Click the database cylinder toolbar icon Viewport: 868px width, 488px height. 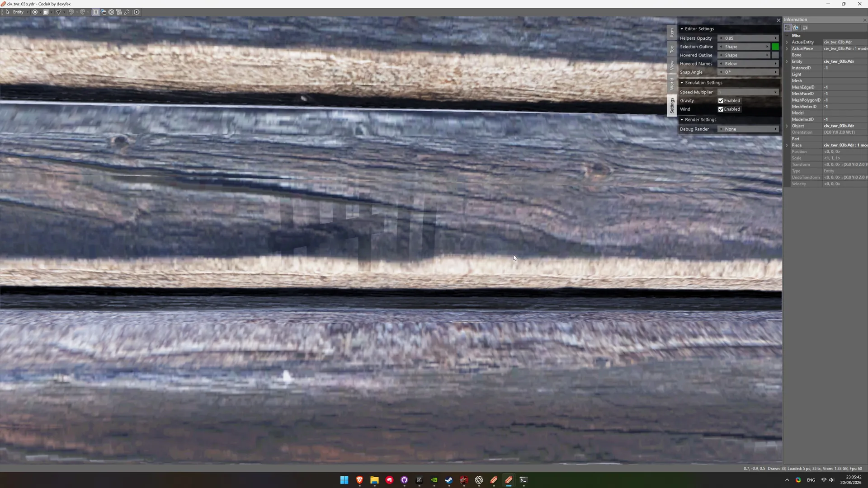[104, 12]
